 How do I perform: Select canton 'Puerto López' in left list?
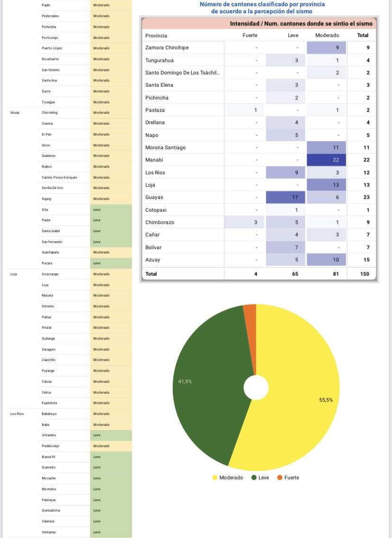click(52, 48)
